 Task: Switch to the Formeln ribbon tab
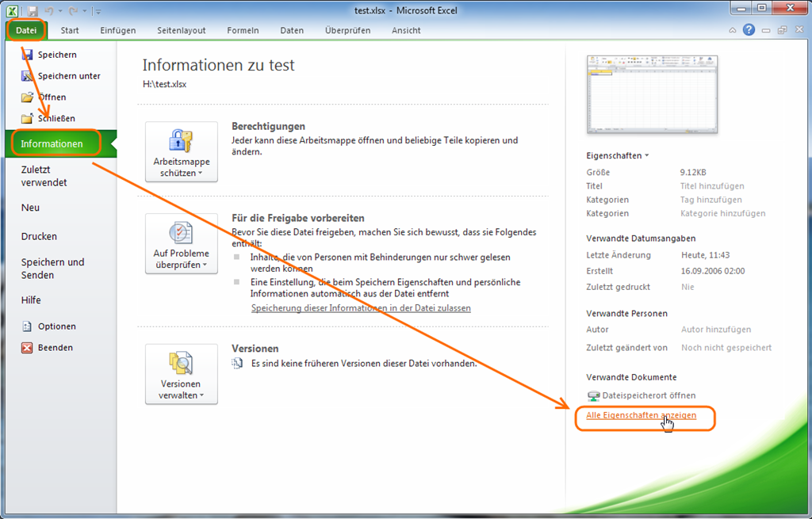point(243,30)
